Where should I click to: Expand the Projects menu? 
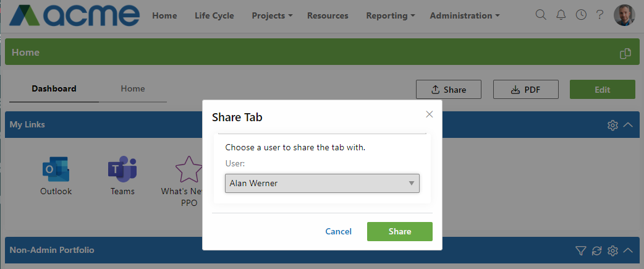pos(273,15)
